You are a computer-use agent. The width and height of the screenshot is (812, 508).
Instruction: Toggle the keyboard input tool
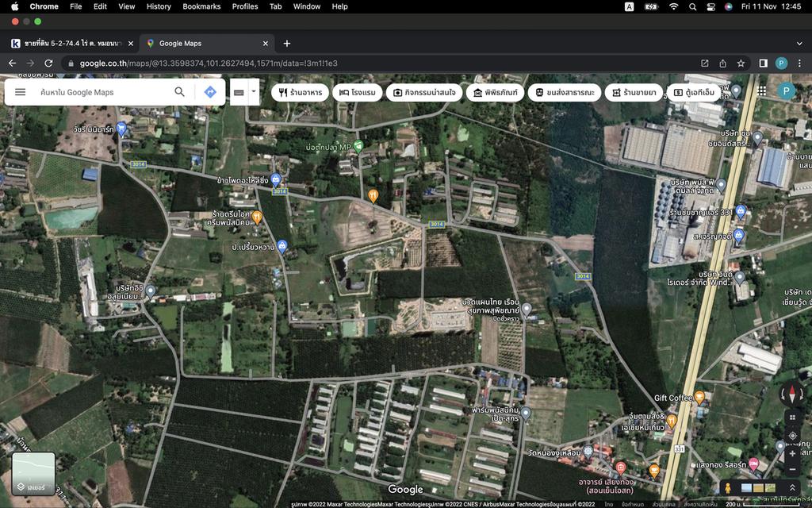tap(239, 92)
